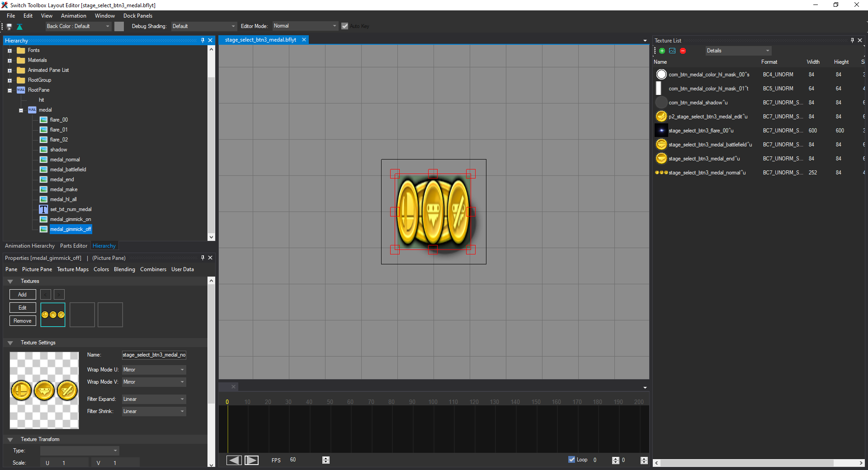
Task: Collapse the RootPane tree node
Action: 9,90
